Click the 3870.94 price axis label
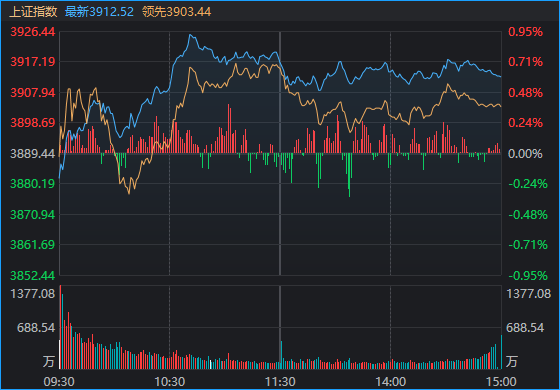This screenshot has width=560, height=390. coord(32,215)
